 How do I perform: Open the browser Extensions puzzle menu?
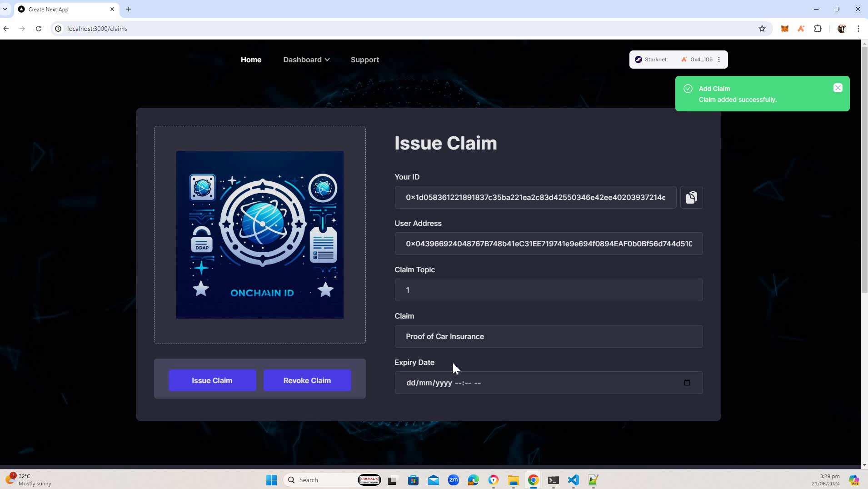click(818, 29)
